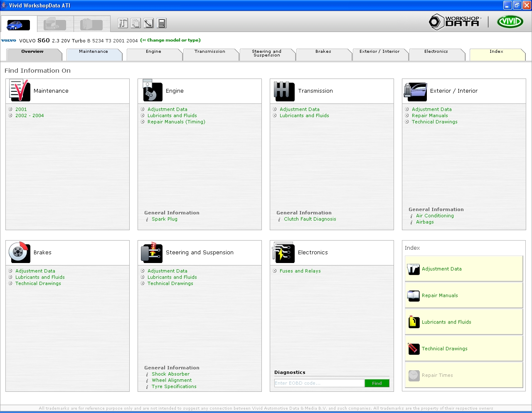Open the Wheel Alignment info link
532x413 pixels.
172,380
